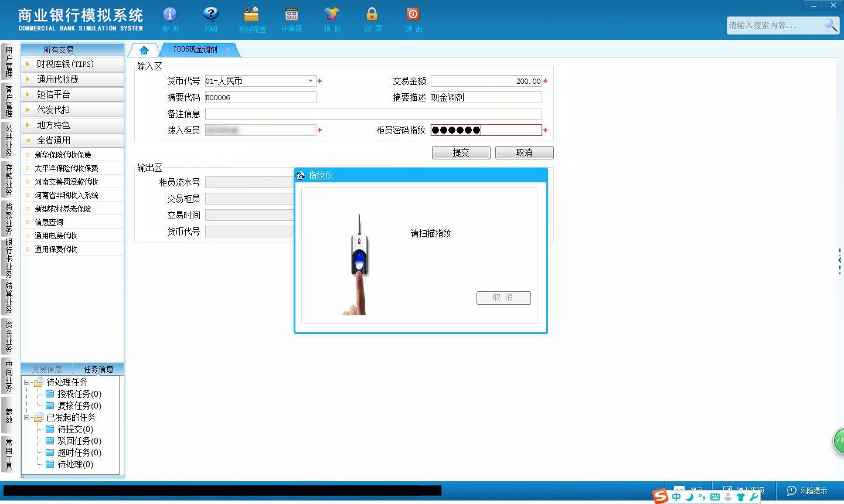Click the 提交 submit button
844x504 pixels.
(x=461, y=152)
